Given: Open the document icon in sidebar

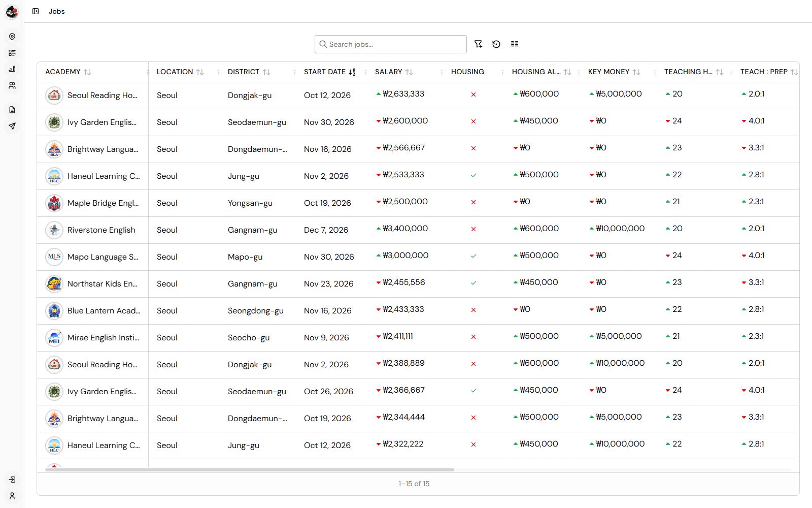Looking at the screenshot, I should point(12,110).
